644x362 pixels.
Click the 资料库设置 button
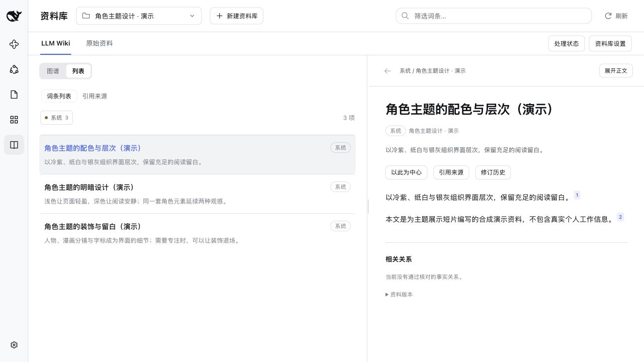(610, 44)
